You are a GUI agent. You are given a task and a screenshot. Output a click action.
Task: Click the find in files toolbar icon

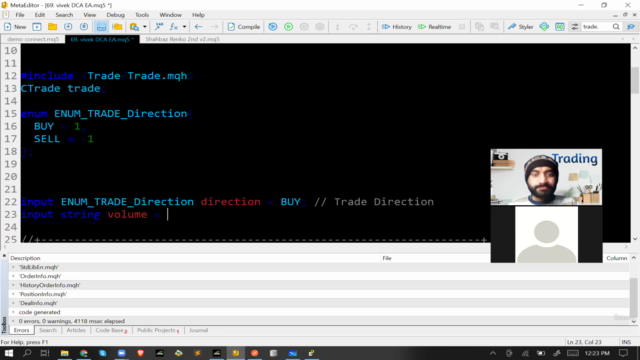495,27
